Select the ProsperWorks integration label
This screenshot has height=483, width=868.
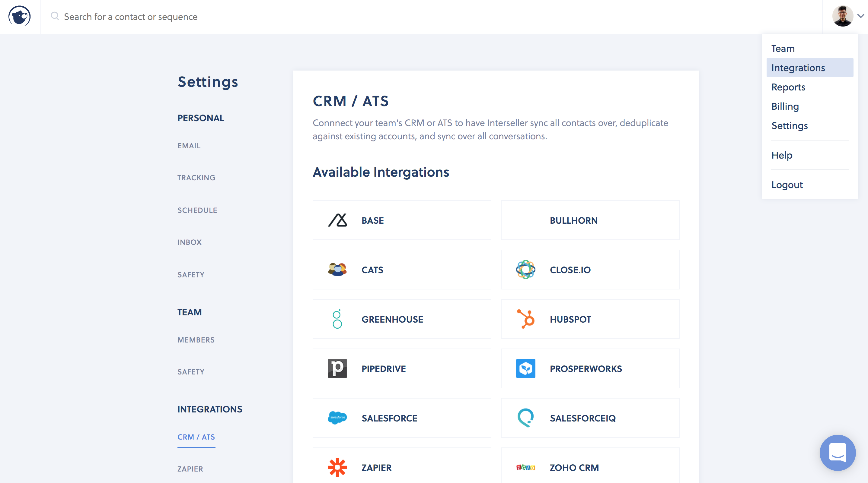(x=586, y=368)
